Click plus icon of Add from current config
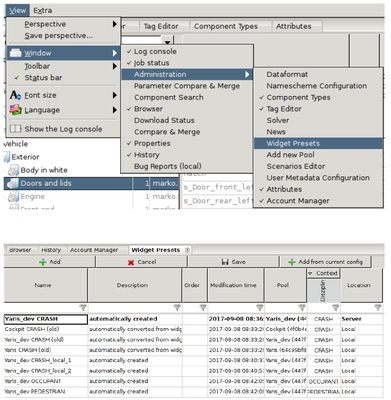Image resolution: width=391 pixels, height=400 pixels. pyautogui.click(x=292, y=262)
